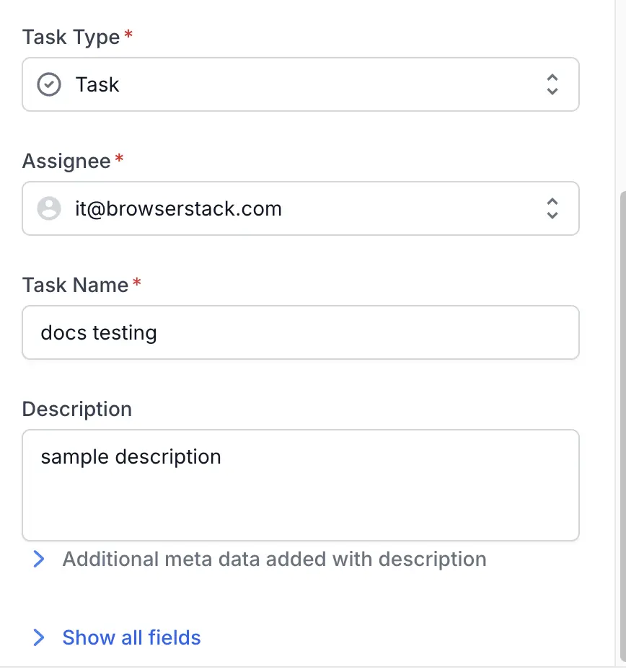Open the Task Type dropdown
626x672 pixels.
[x=300, y=85]
